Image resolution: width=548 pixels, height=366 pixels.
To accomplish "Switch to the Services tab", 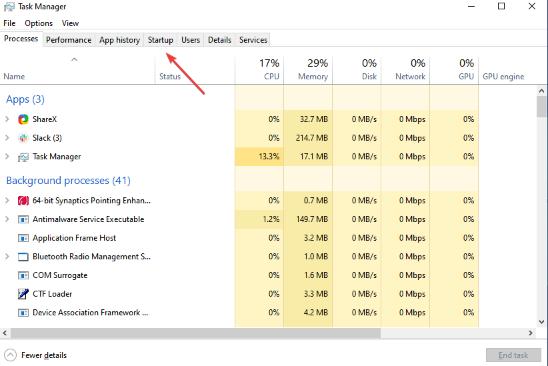I will pyautogui.click(x=253, y=40).
